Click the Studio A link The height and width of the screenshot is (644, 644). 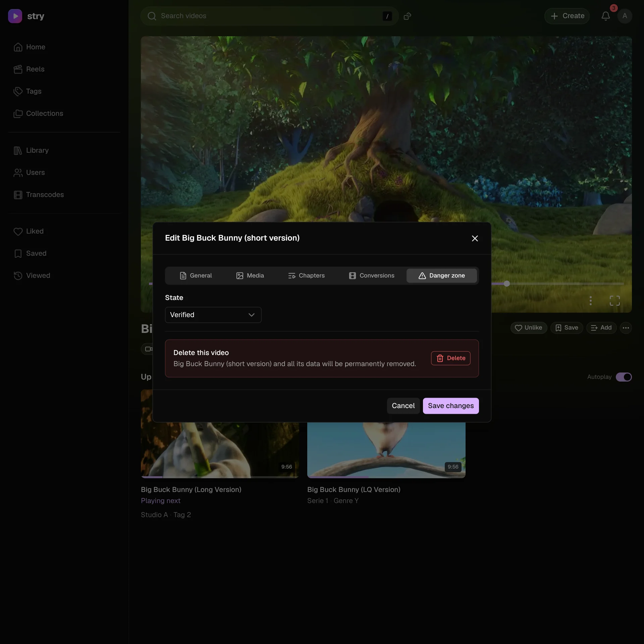[x=154, y=515]
